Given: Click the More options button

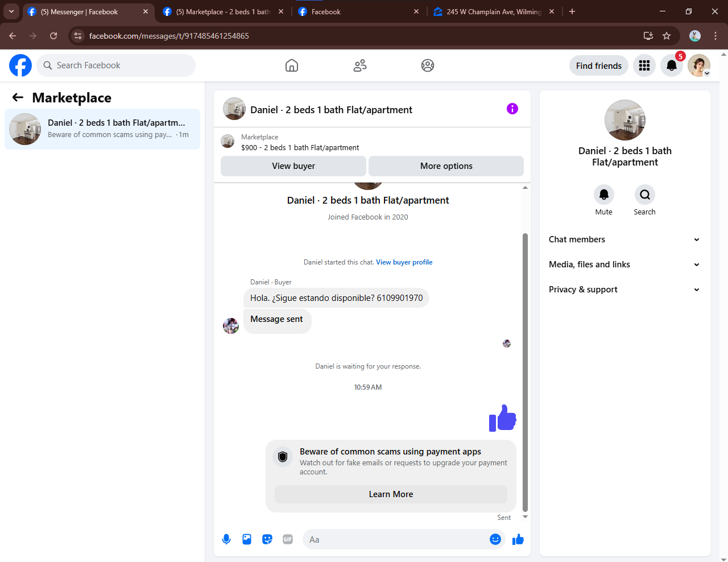Looking at the screenshot, I should point(446,166).
